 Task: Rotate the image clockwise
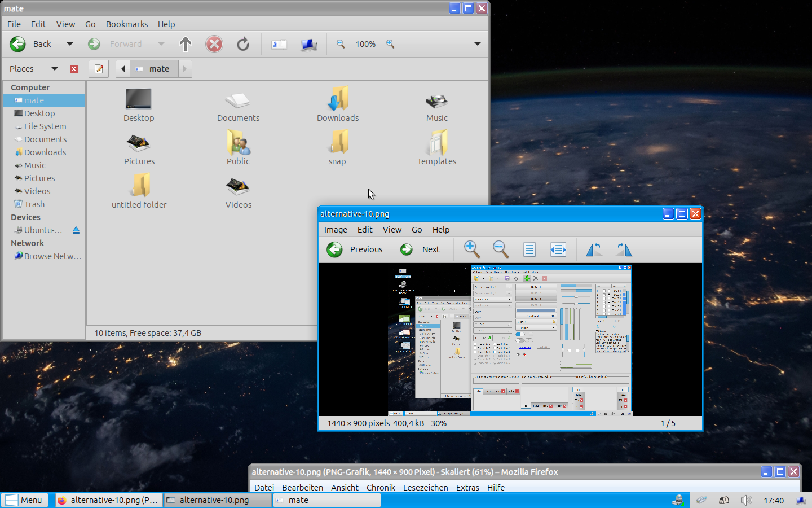point(623,249)
